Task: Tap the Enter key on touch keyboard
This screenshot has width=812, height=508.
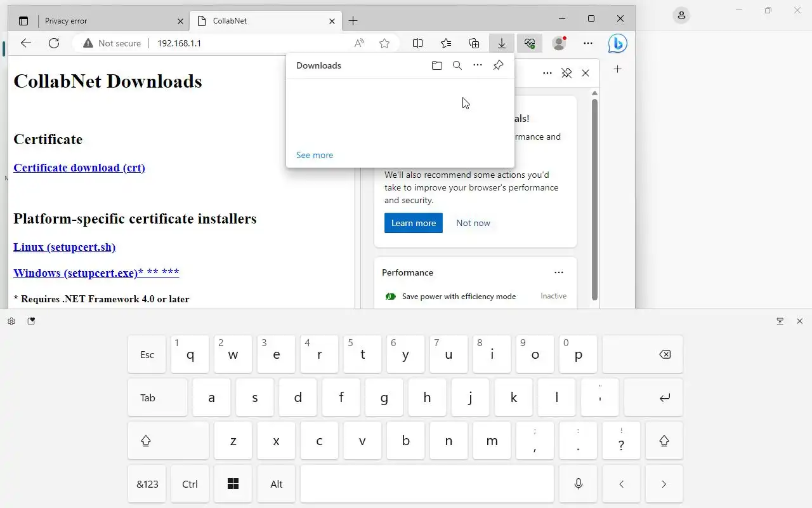Action: (653, 398)
